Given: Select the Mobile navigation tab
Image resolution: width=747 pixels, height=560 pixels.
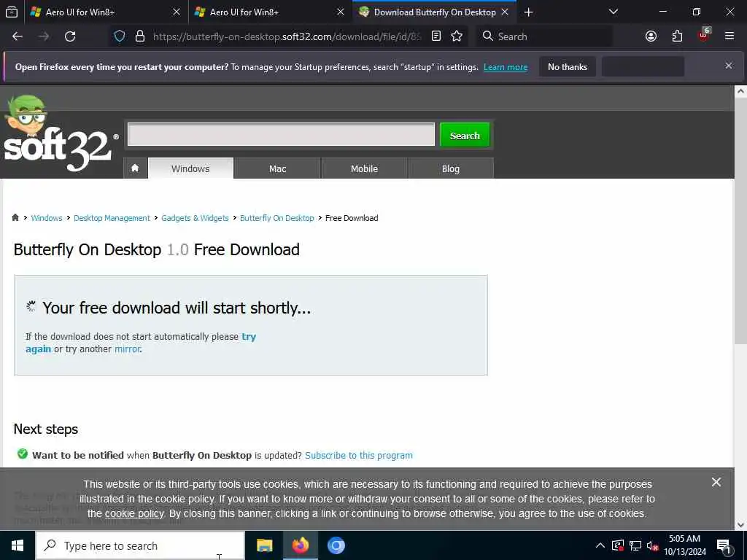Looking at the screenshot, I should (x=364, y=168).
